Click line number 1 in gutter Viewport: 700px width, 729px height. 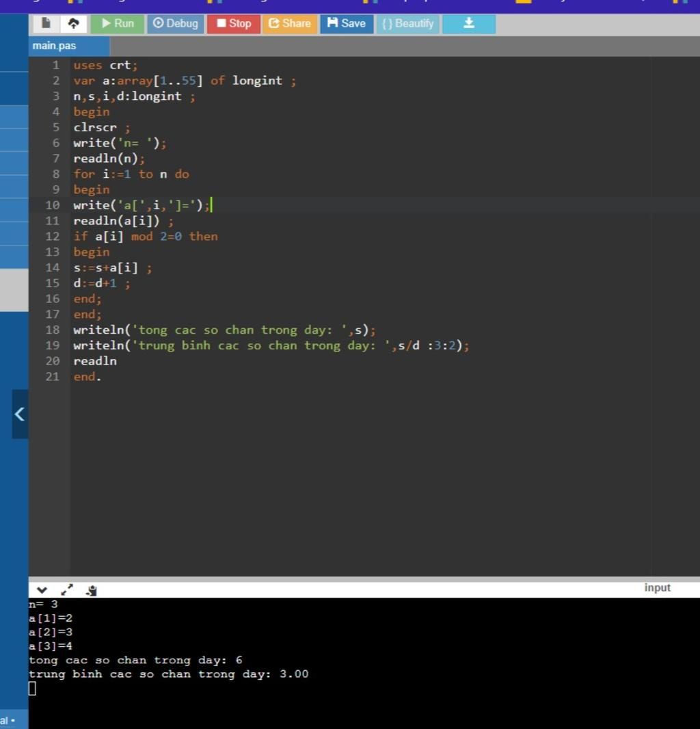pos(56,65)
